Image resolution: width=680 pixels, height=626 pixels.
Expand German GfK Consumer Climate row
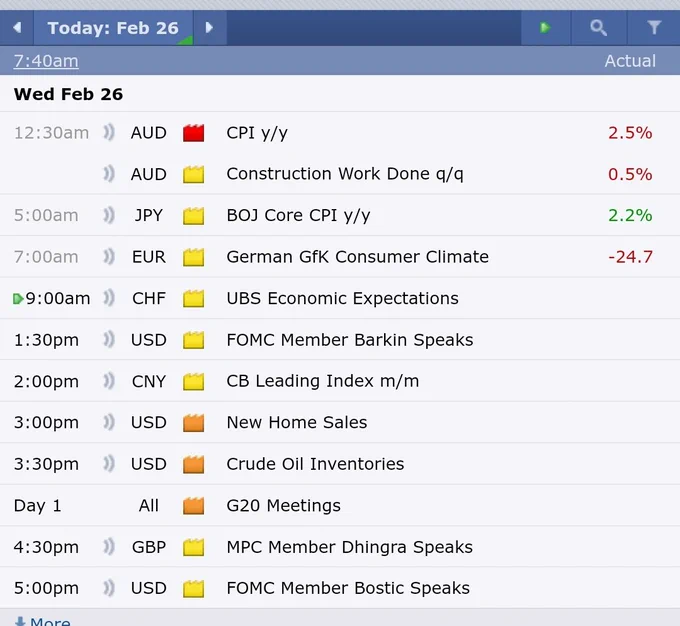tap(340, 257)
